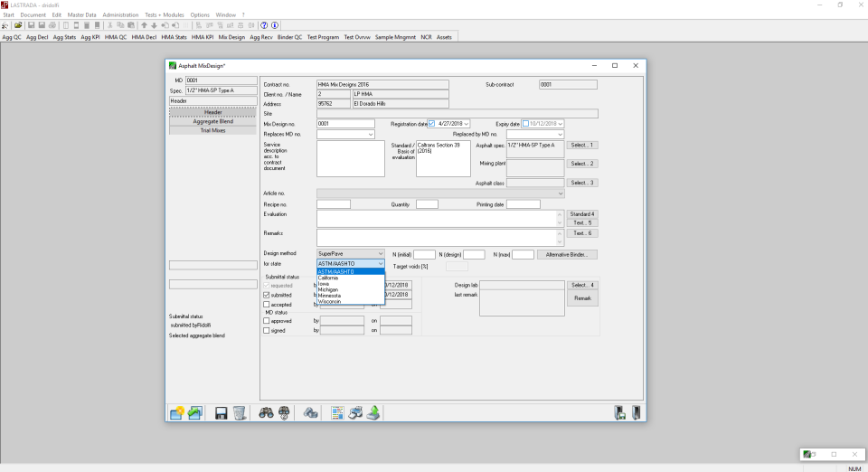Switch to the Mix Design tab
The width and height of the screenshot is (868, 472).
231,36
